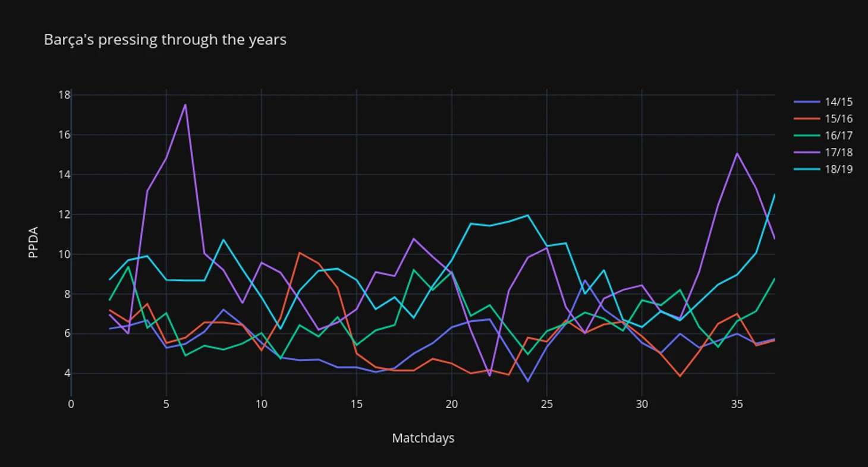
Task: Click the y-axis tick value 8
Action: tap(67, 294)
